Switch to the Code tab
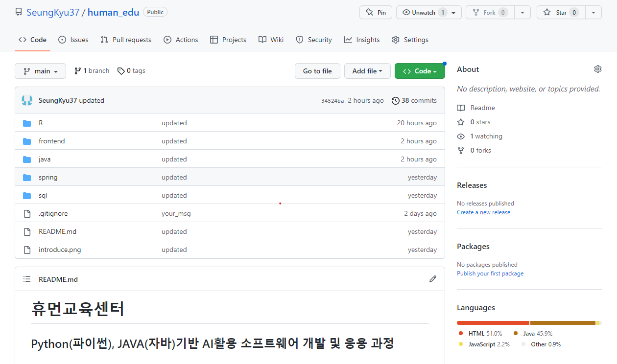Image resolution: width=617 pixels, height=364 pixels. coord(32,40)
